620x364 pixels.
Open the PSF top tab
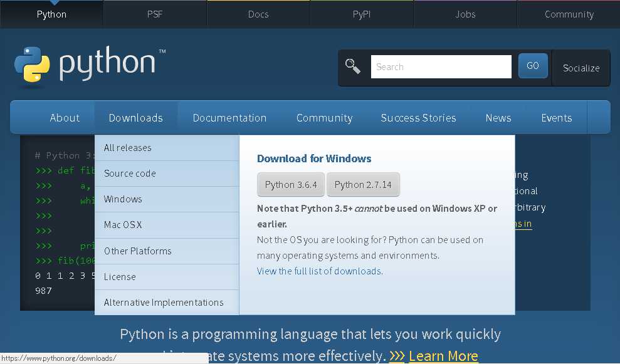[155, 14]
